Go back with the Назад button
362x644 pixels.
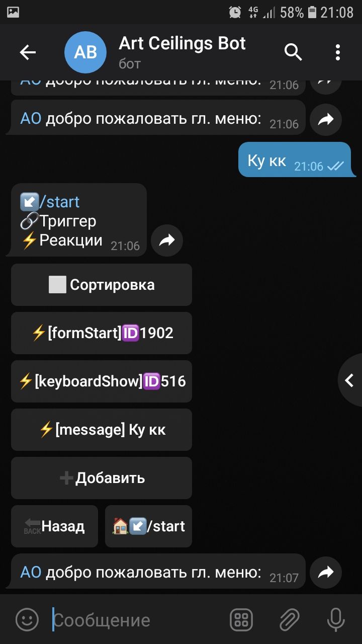[54, 526]
